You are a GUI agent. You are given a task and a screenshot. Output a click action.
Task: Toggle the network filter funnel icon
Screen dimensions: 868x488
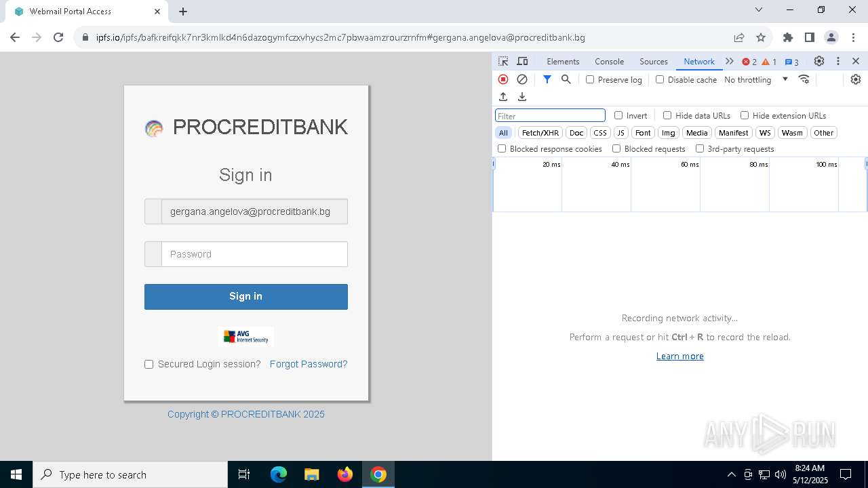(547, 79)
